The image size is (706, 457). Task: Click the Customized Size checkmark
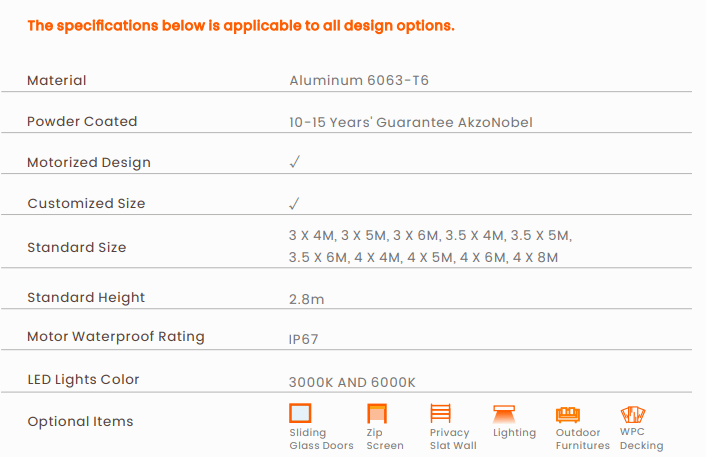click(x=294, y=203)
